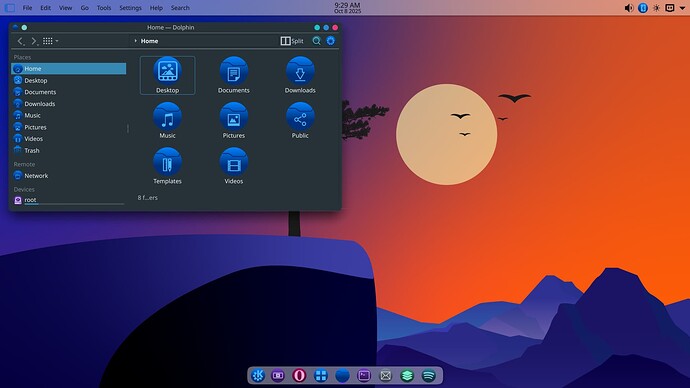Select root device in Devices
This screenshot has height=388, width=690.
[69, 200]
